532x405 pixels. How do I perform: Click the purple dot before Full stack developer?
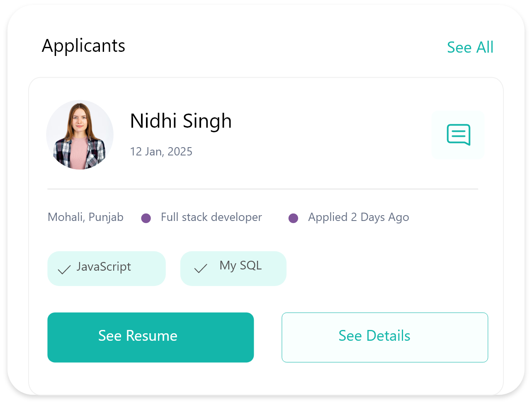146,218
